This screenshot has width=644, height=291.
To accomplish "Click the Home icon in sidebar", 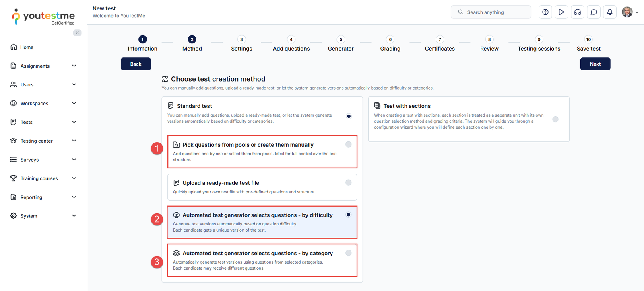I will [x=14, y=47].
